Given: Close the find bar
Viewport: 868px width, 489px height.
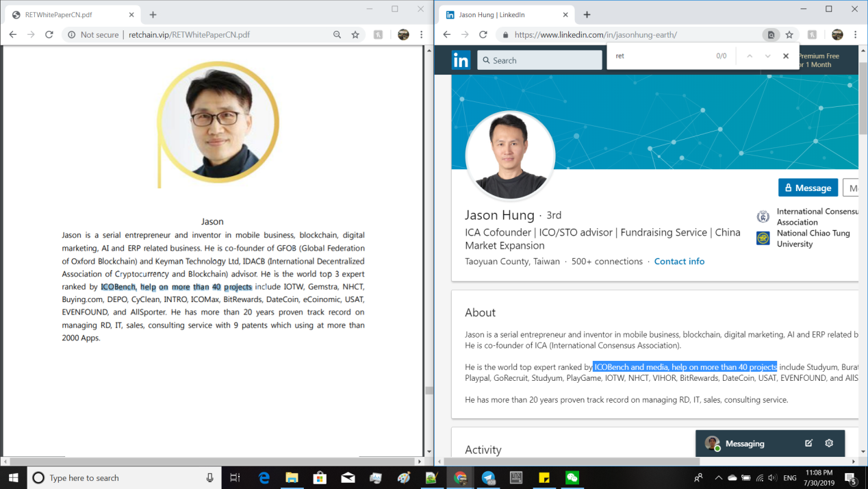Looking at the screenshot, I should (786, 56).
